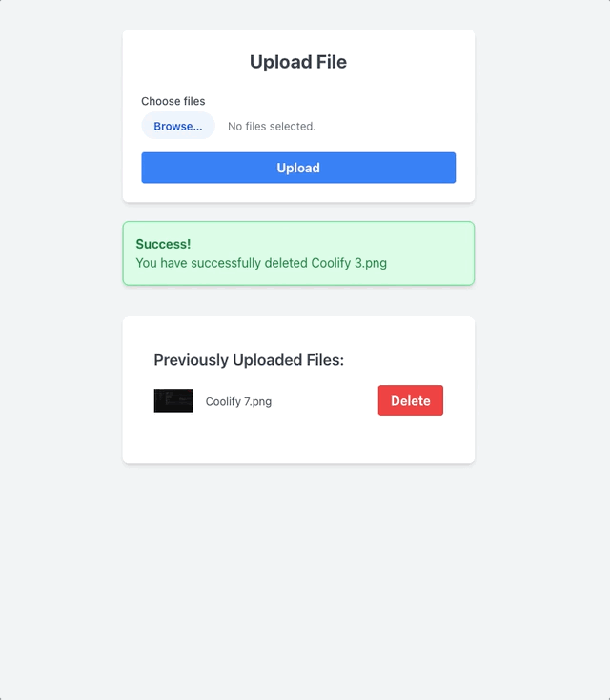Click the word 'File' in the page heading
The width and height of the screenshot is (610, 700).
331,62
